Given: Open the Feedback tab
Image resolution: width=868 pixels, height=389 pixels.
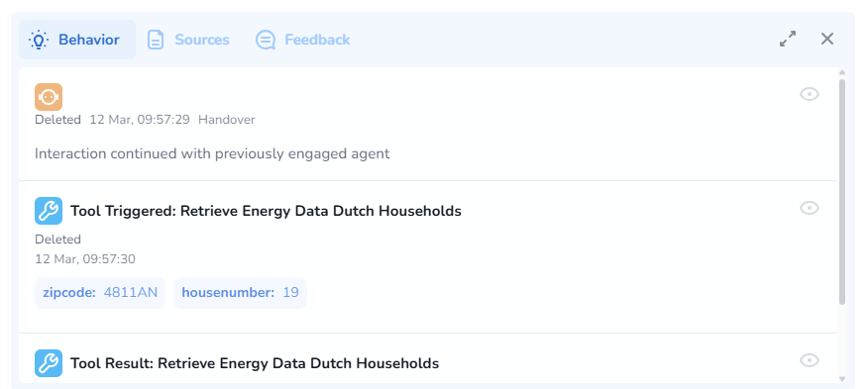Looking at the screenshot, I should 303,40.
